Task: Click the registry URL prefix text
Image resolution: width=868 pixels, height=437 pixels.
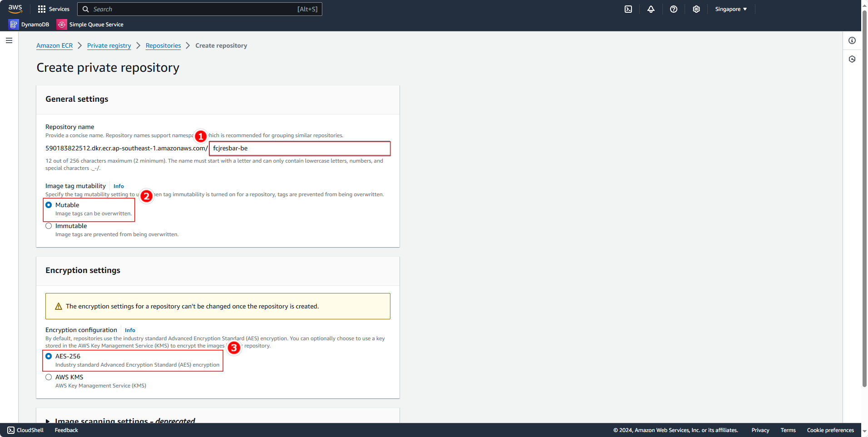Action: click(x=127, y=148)
